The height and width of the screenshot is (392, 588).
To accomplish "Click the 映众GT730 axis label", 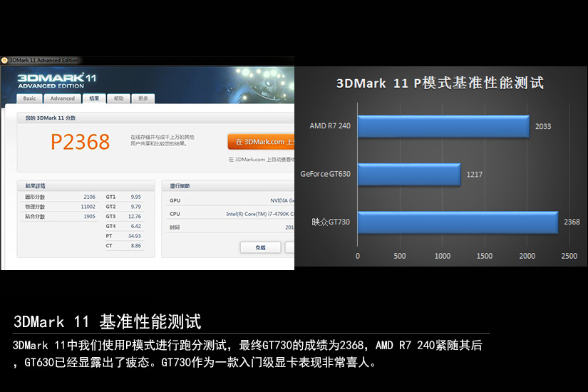I will (x=331, y=222).
